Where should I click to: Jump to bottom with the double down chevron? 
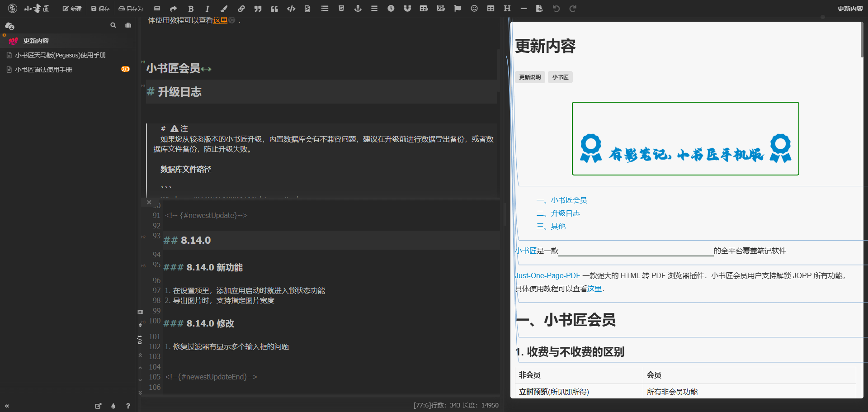pos(140,393)
